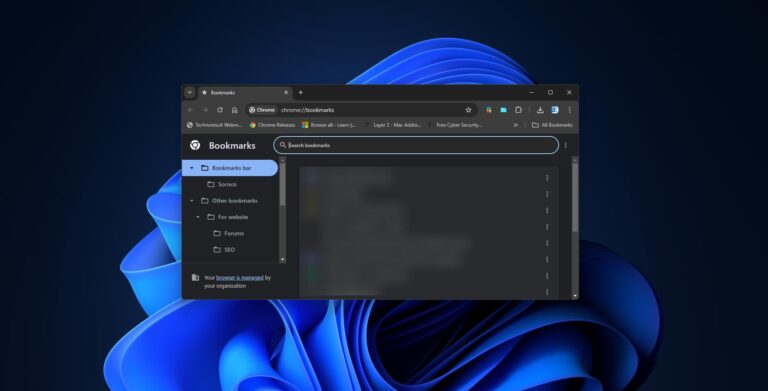Click the managed organization building icon

point(195,278)
